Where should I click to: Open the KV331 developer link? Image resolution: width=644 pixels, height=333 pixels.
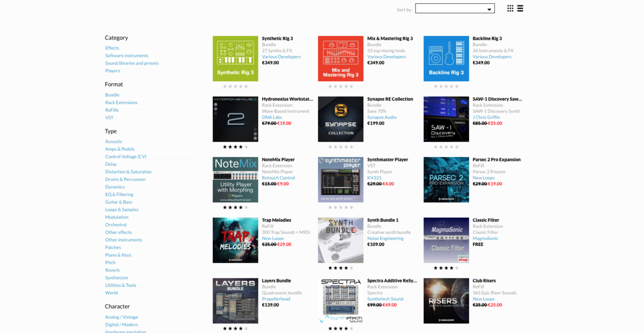coord(374,178)
